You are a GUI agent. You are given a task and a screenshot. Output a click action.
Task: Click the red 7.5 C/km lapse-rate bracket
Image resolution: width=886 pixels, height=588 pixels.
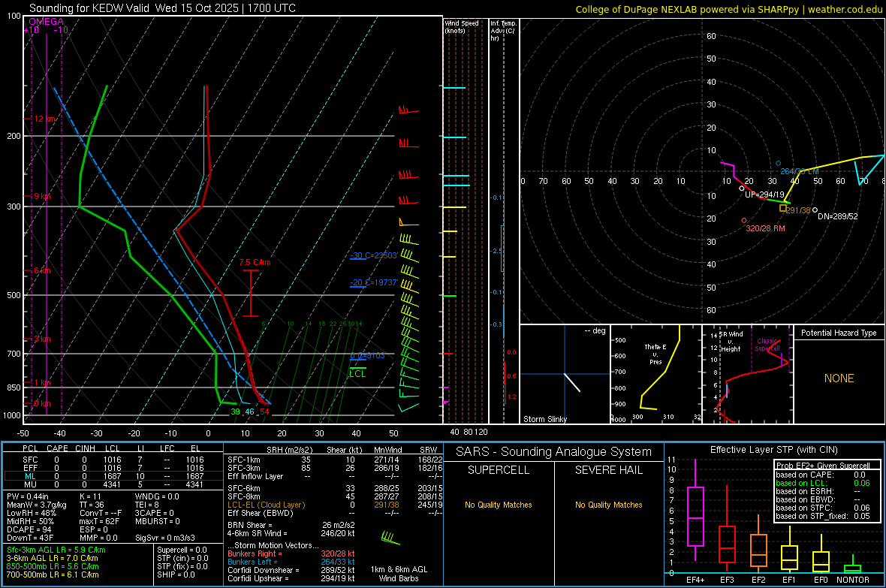[250, 293]
